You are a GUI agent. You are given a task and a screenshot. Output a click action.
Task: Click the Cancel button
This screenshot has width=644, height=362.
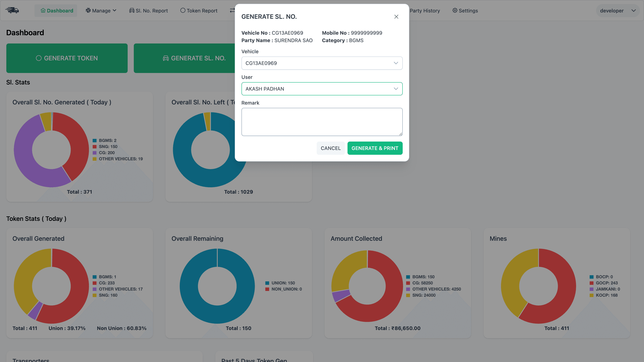330,148
